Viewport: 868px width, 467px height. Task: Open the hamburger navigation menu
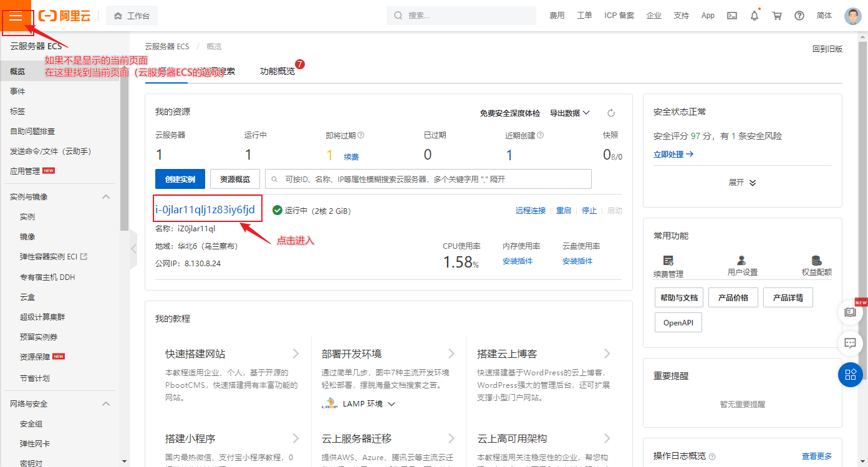click(16, 16)
